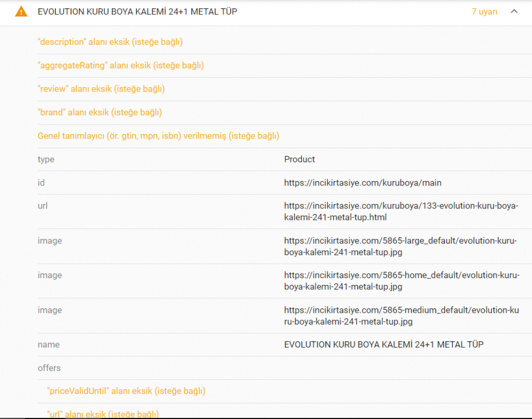Select the 'name' property label
This screenshot has height=419, width=532.
pos(49,345)
